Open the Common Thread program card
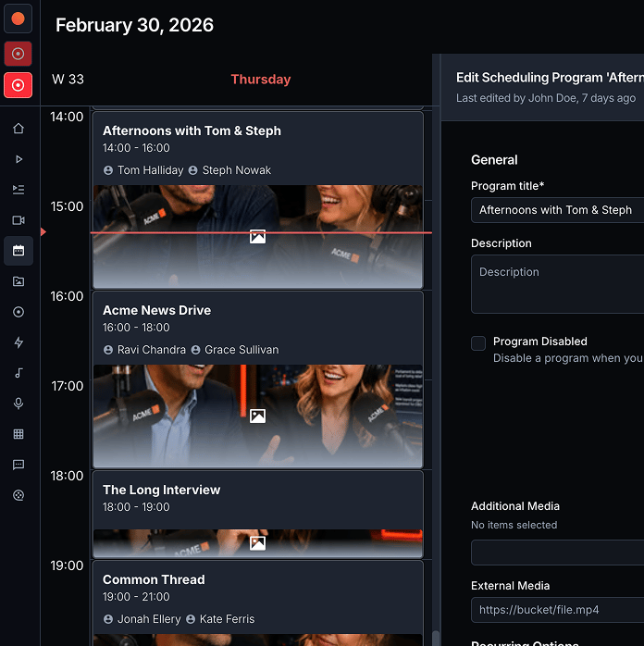Screen dimensions: 644x646 coord(258,603)
